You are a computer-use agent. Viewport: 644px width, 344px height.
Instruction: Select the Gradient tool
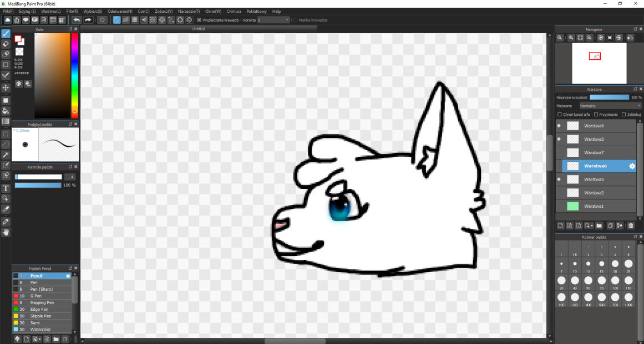click(6, 121)
